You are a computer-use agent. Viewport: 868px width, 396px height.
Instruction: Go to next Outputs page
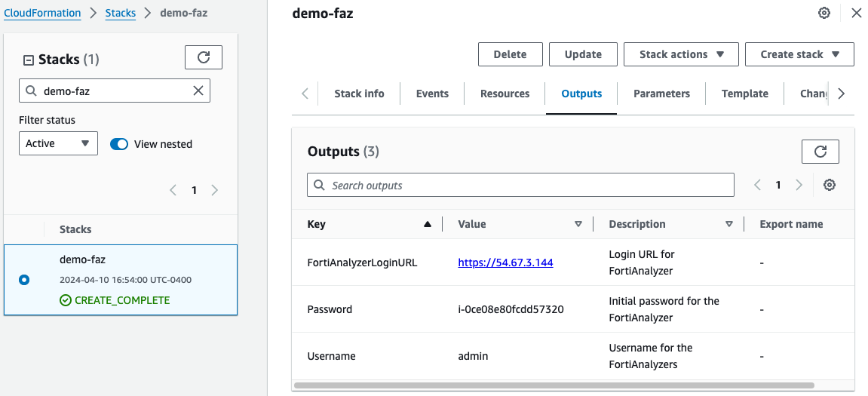point(799,185)
